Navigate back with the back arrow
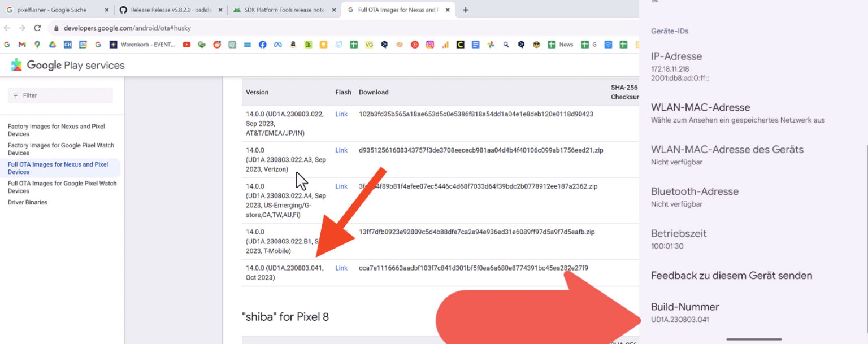 point(6,27)
